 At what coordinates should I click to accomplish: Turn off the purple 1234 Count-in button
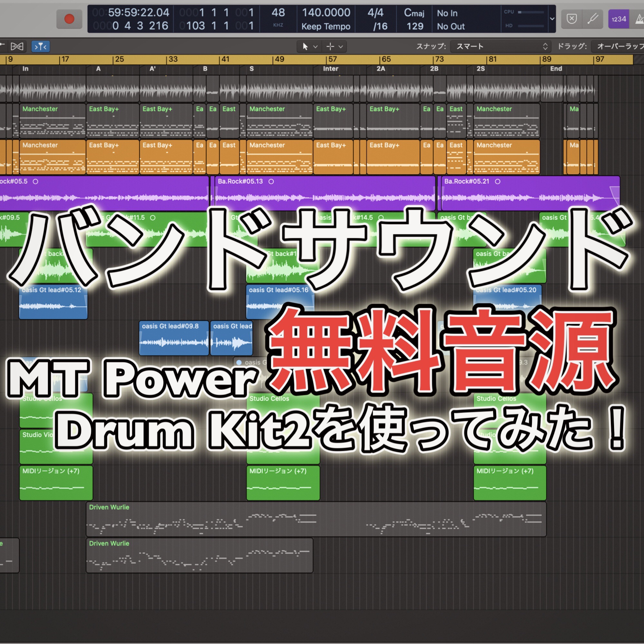(x=618, y=19)
